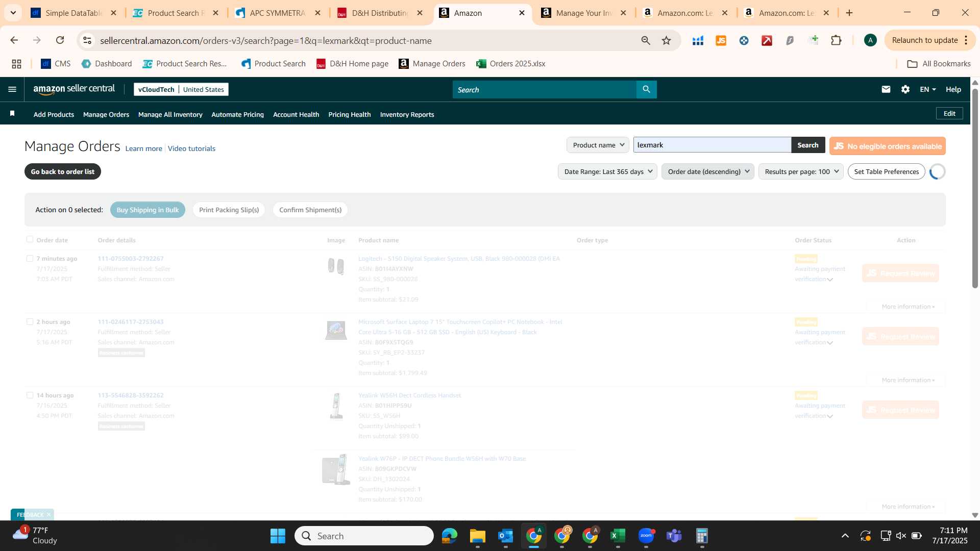Bookmark this page with the star icon
This screenshot has width=980, height=551.
tap(666, 40)
